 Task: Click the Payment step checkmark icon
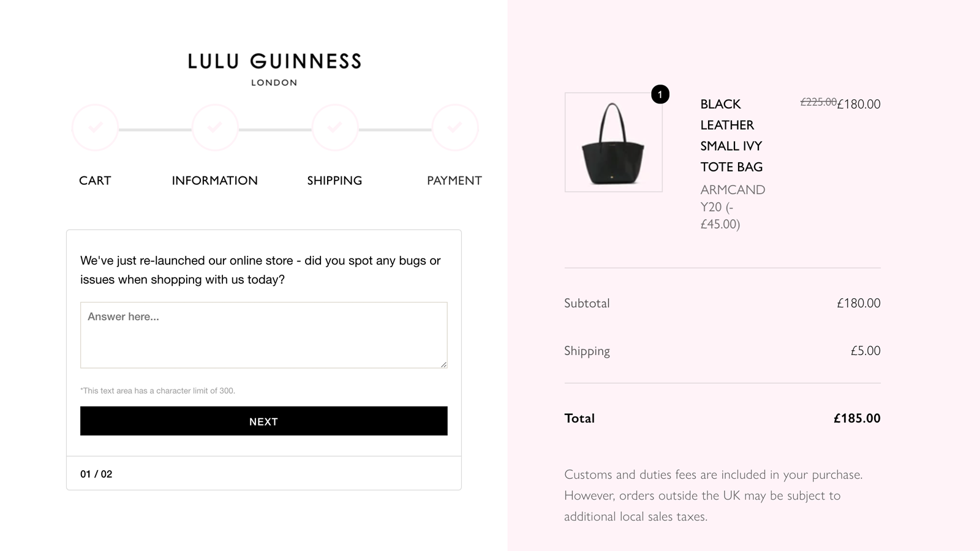(x=454, y=127)
